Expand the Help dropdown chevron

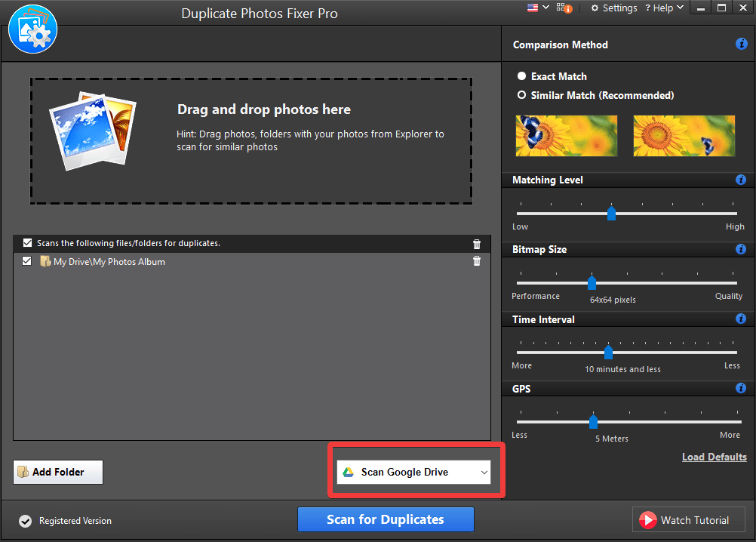coord(680,8)
